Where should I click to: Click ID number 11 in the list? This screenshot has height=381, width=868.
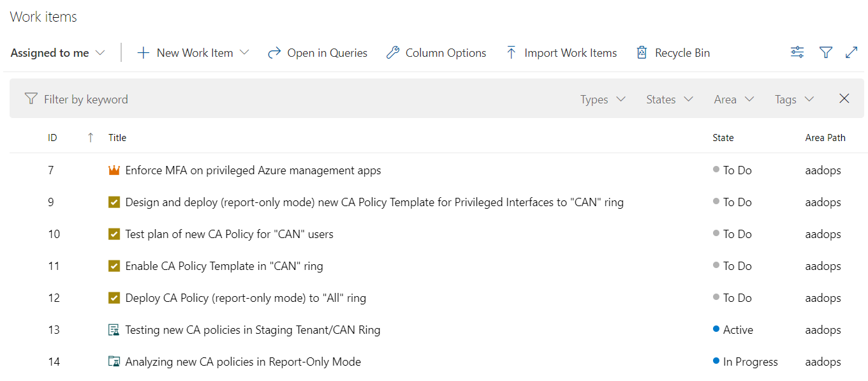pyautogui.click(x=54, y=266)
